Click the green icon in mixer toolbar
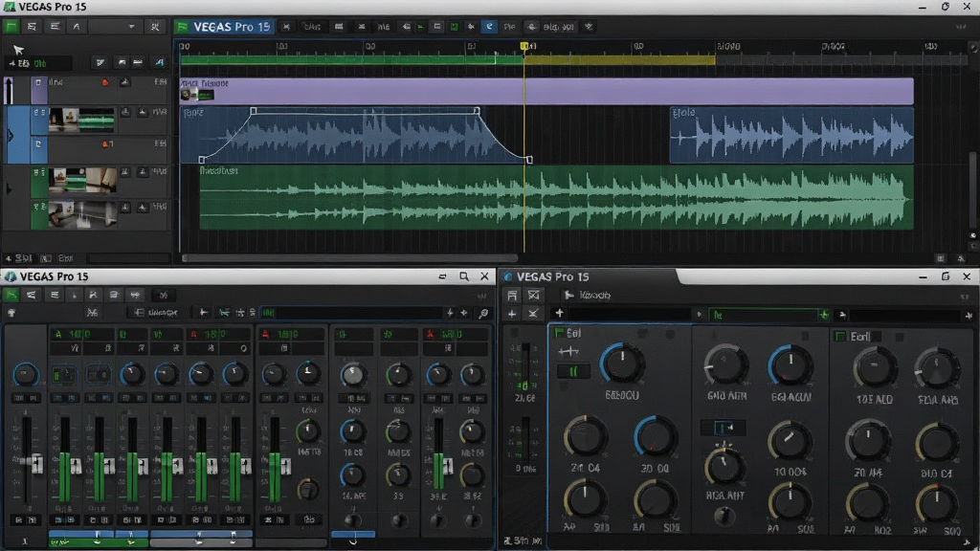The image size is (980, 551). coord(11,295)
